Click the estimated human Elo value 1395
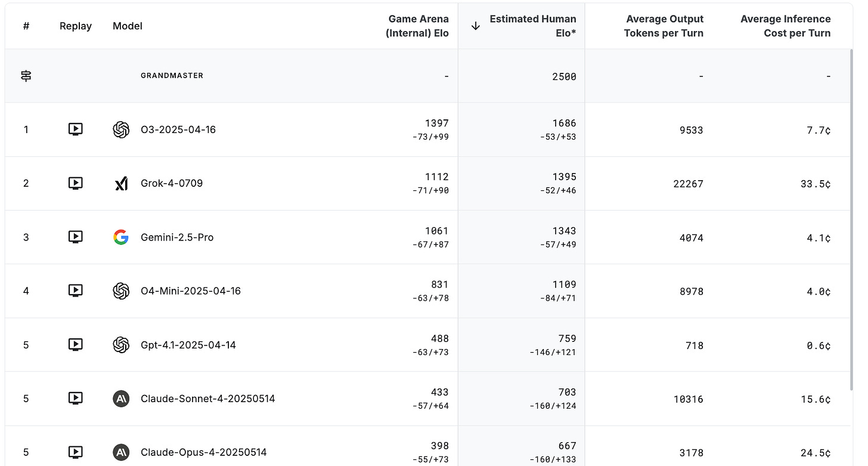 pos(564,177)
